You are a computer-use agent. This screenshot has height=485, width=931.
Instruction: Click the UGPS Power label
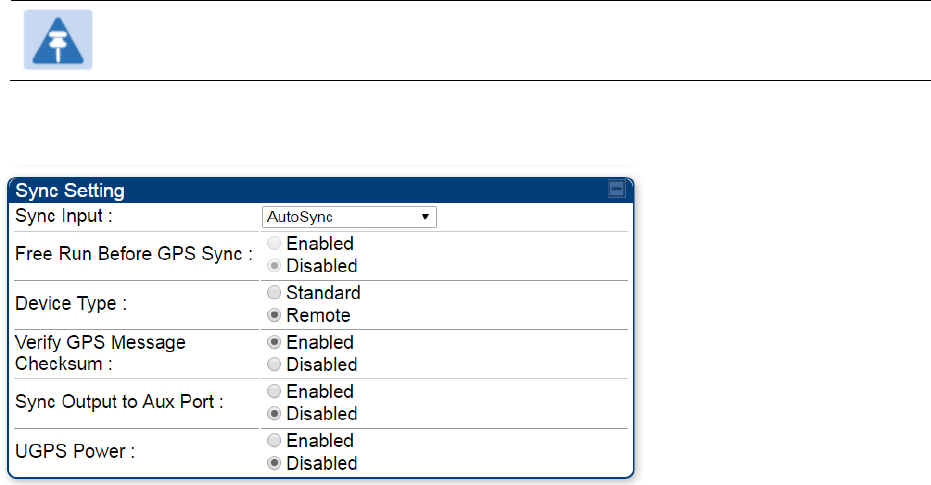point(75,451)
